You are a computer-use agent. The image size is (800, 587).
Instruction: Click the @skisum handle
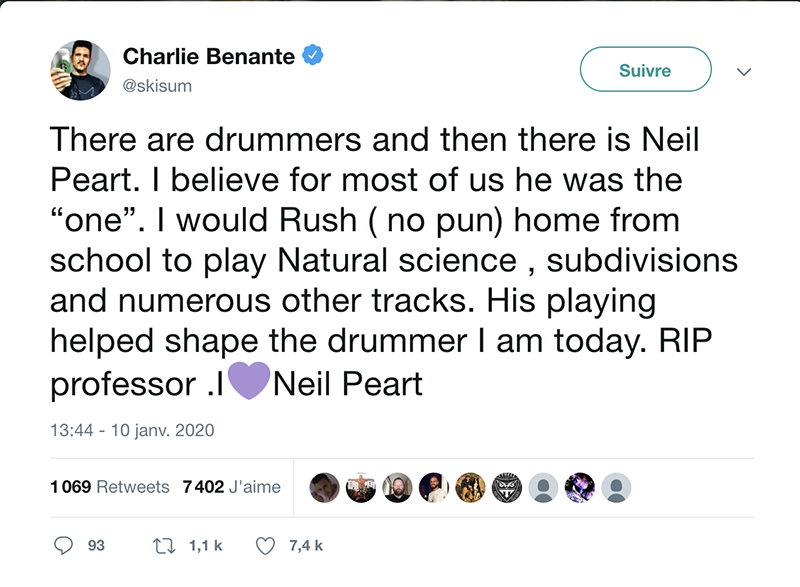point(157,85)
